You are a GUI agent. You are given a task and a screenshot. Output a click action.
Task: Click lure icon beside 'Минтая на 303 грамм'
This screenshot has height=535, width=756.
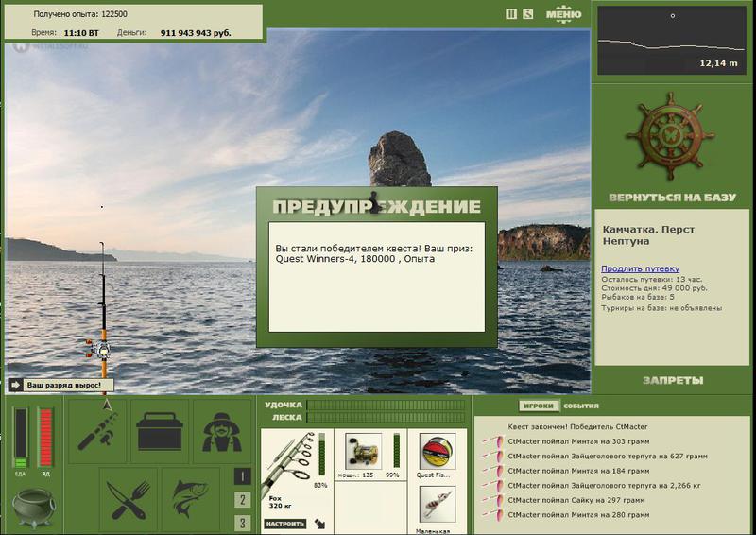pos(493,440)
